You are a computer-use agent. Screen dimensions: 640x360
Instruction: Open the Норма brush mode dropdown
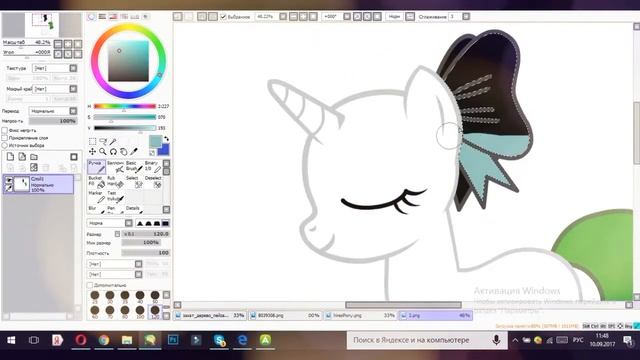click(110, 223)
